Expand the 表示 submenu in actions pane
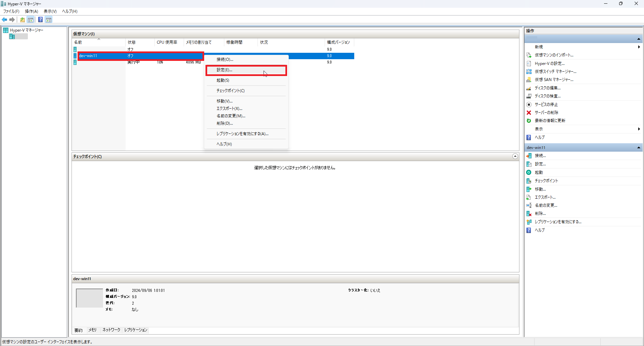Viewport: 644px width, 346px height. point(639,129)
